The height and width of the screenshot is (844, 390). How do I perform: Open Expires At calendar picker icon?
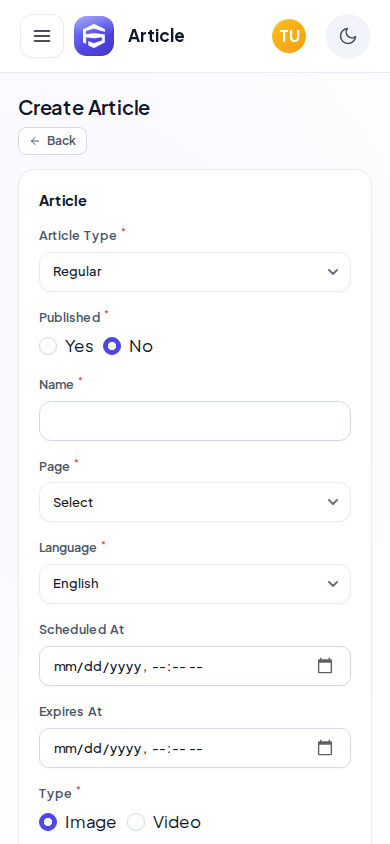pos(325,748)
